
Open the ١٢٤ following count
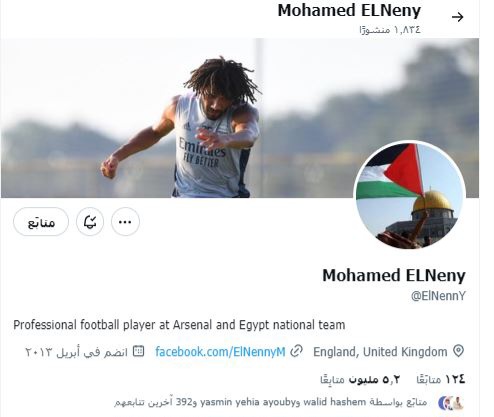(440, 379)
